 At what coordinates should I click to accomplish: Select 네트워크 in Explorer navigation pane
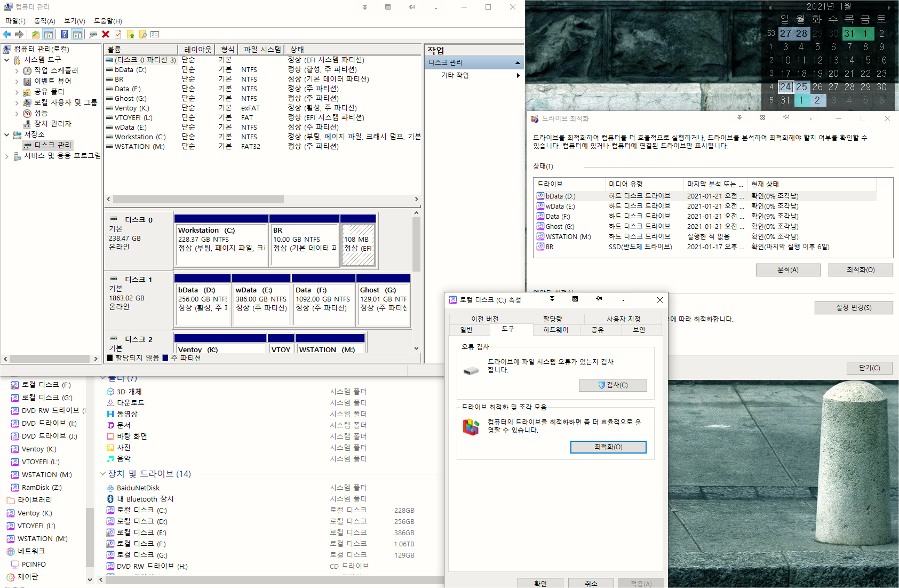tap(31, 551)
